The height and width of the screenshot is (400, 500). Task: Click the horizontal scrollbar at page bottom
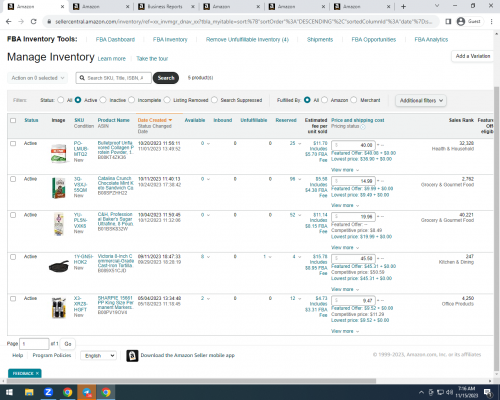tap(191, 381)
